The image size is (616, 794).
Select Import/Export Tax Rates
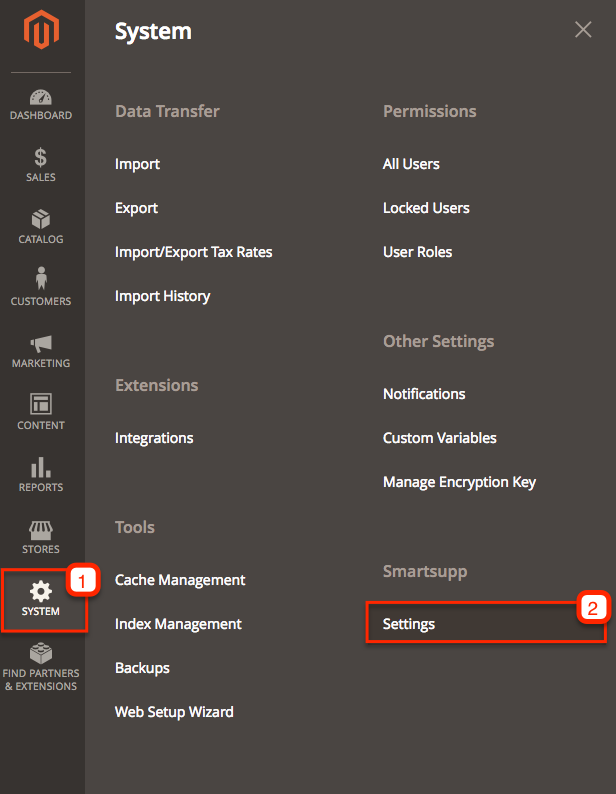(194, 252)
